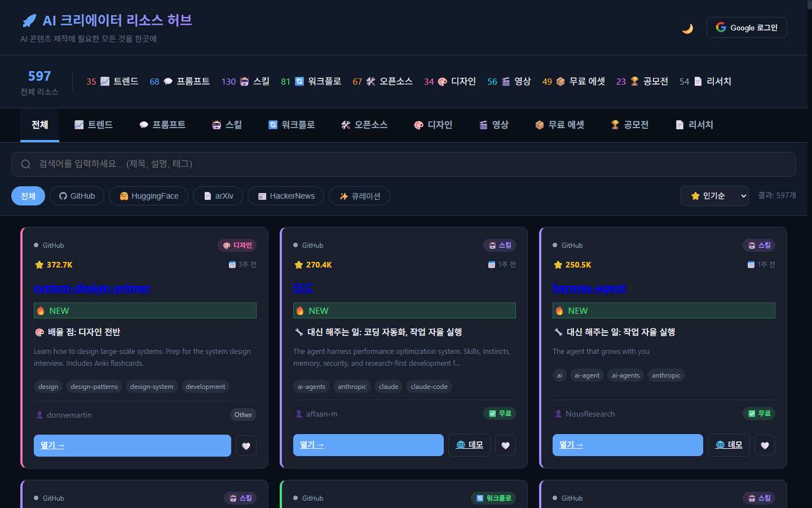Click 열기 button on system-design-primer card

click(133, 445)
